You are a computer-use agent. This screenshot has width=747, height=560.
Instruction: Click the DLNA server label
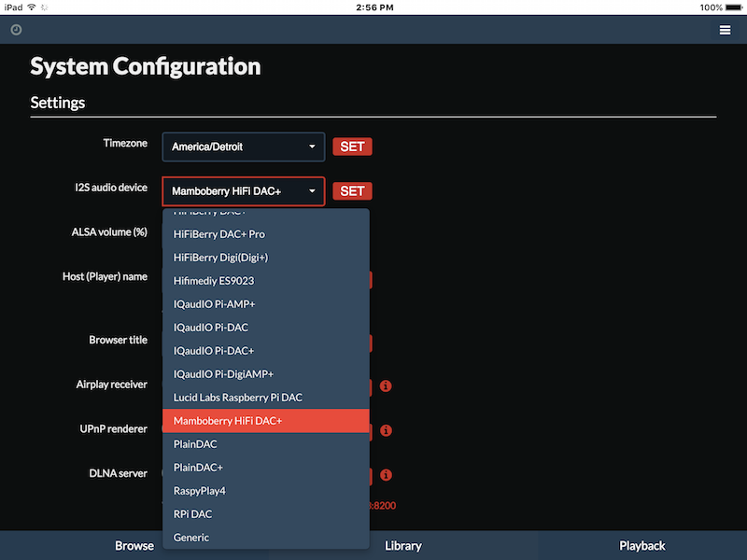click(119, 473)
